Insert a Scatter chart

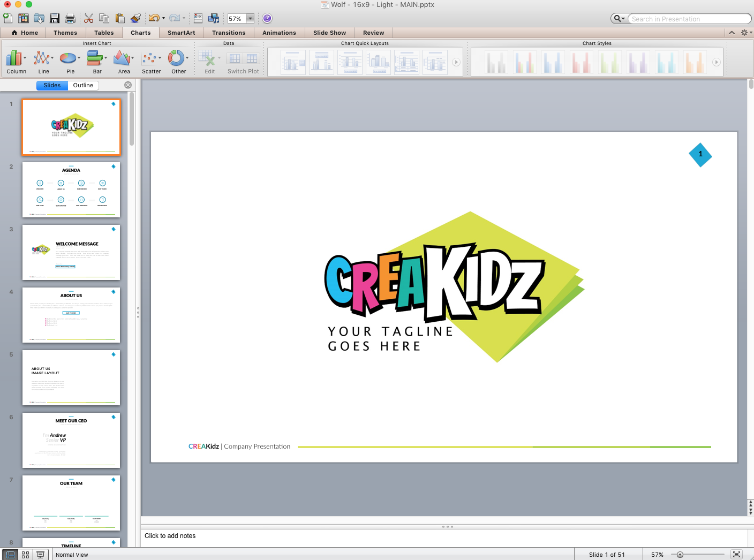(x=152, y=62)
